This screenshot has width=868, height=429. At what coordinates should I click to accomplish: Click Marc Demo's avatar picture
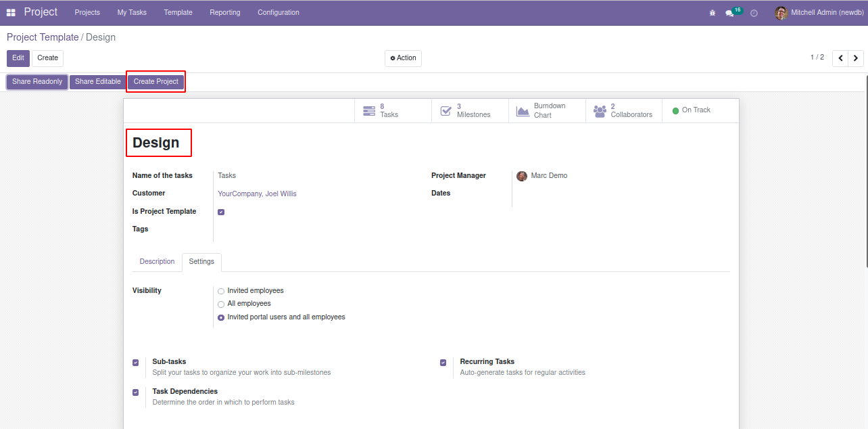(522, 176)
